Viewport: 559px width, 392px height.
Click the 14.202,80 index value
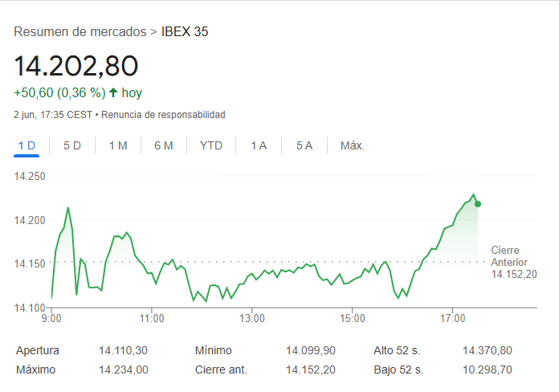coord(76,66)
